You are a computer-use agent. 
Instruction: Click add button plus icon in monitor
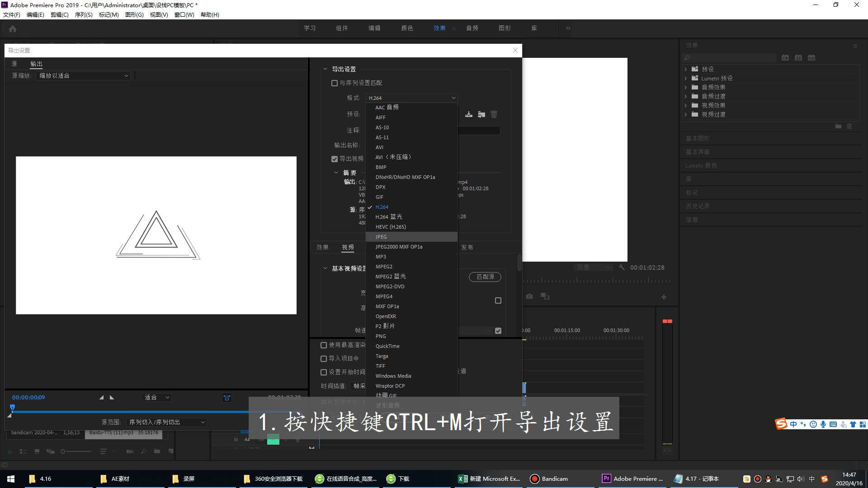click(x=664, y=297)
